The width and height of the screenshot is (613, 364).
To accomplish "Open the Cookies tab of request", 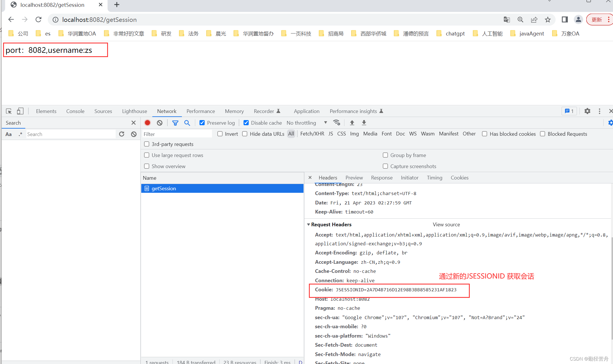I will [x=460, y=178].
